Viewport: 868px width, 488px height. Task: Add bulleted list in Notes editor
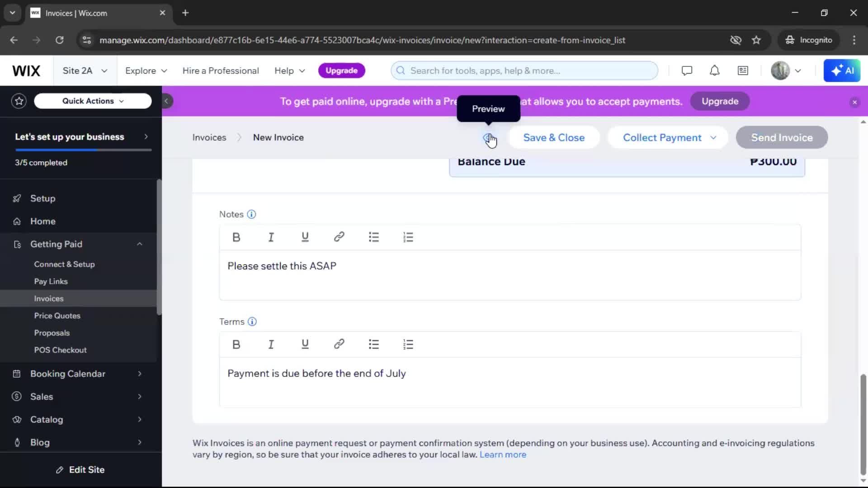point(373,237)
